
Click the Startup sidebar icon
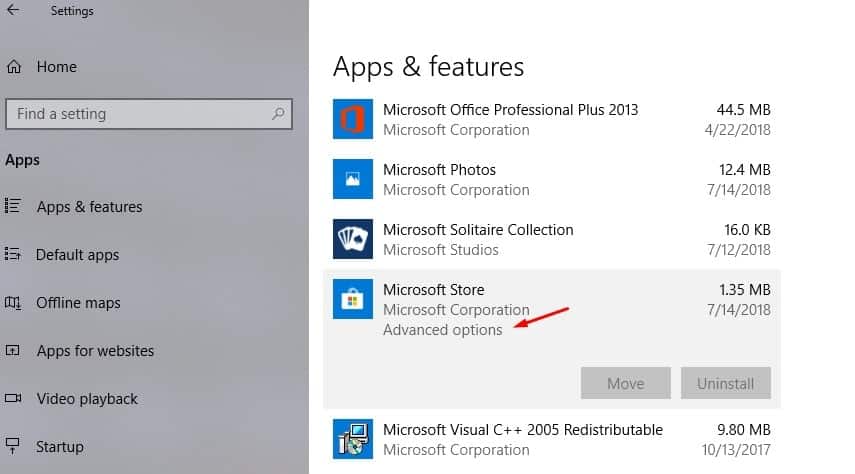[x=13, y=446]
